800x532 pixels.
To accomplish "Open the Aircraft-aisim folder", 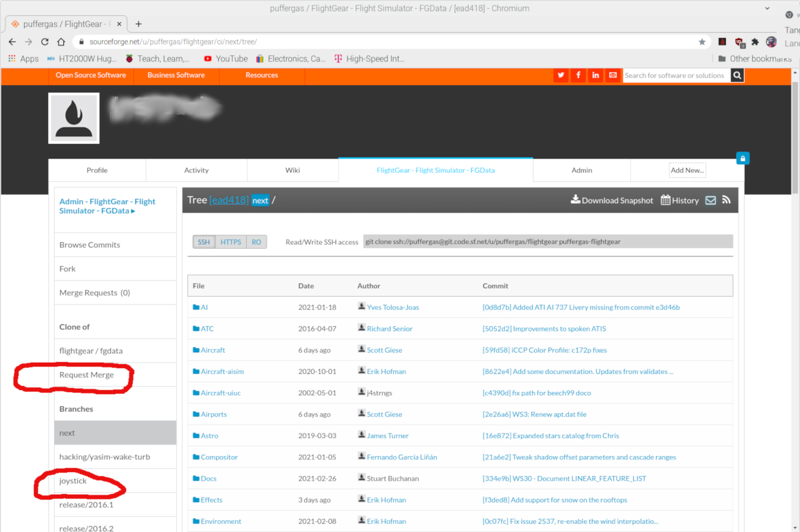I will pyautogui.click(x=218, y=371).
